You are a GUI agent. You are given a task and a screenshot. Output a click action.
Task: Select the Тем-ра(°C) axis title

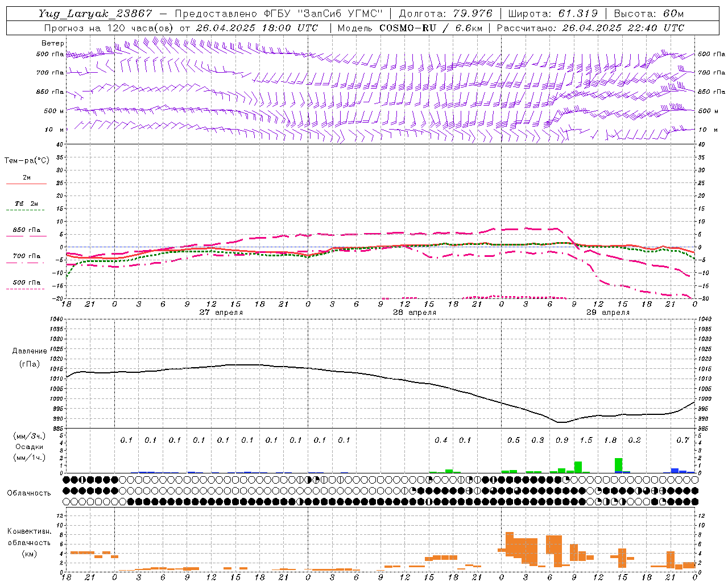(x=27, y=161)
